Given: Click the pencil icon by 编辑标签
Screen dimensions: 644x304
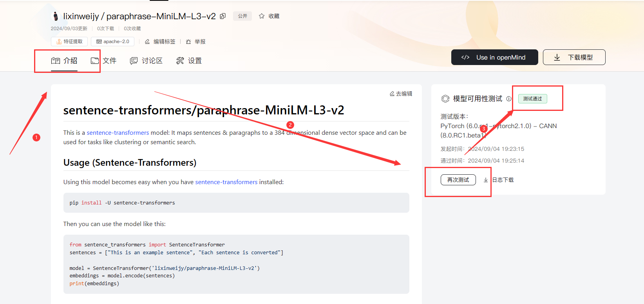Looking at the screenshot, I should click(147, 42).
